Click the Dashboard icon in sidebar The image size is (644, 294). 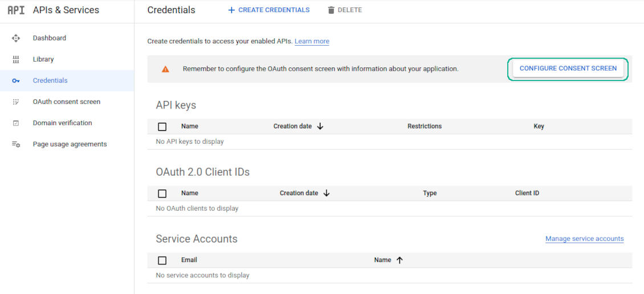coord(16,38)
